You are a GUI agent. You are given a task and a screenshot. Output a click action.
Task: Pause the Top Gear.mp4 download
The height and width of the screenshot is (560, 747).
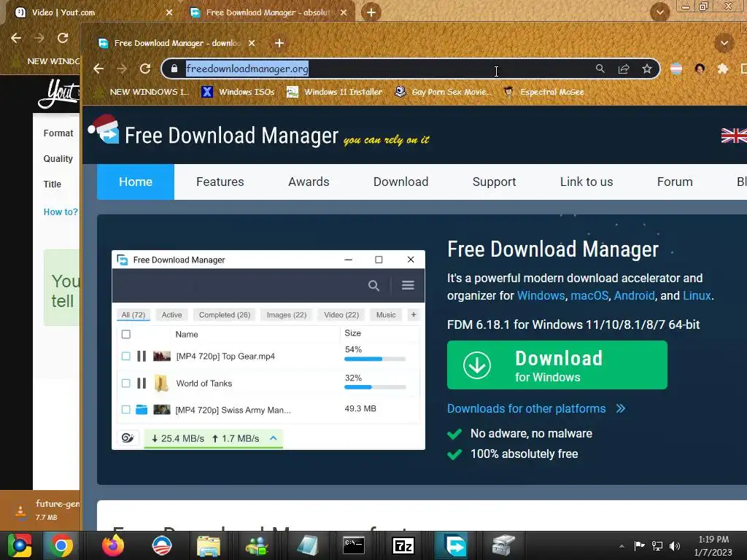(142, 356)
